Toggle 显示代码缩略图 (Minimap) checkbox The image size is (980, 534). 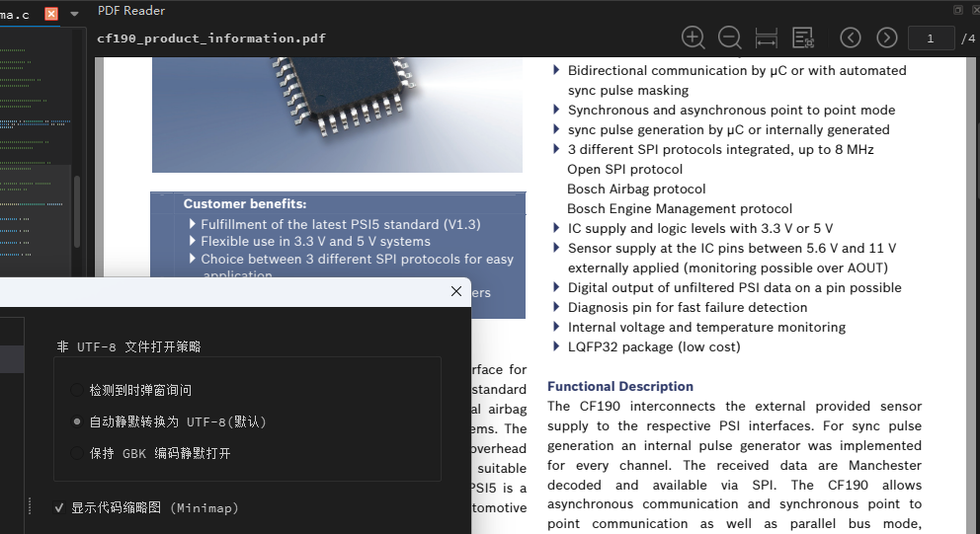(58, 507)
